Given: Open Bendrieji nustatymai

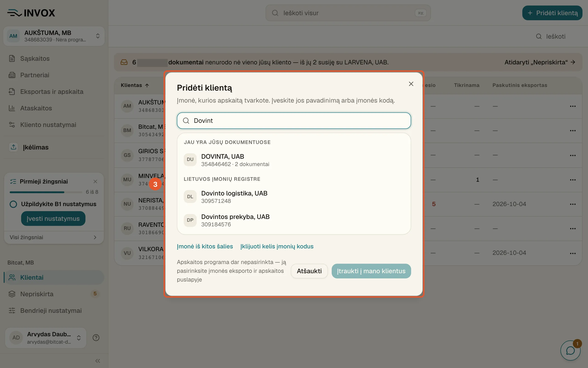Looking at the screenshot, I should (54, 310).
